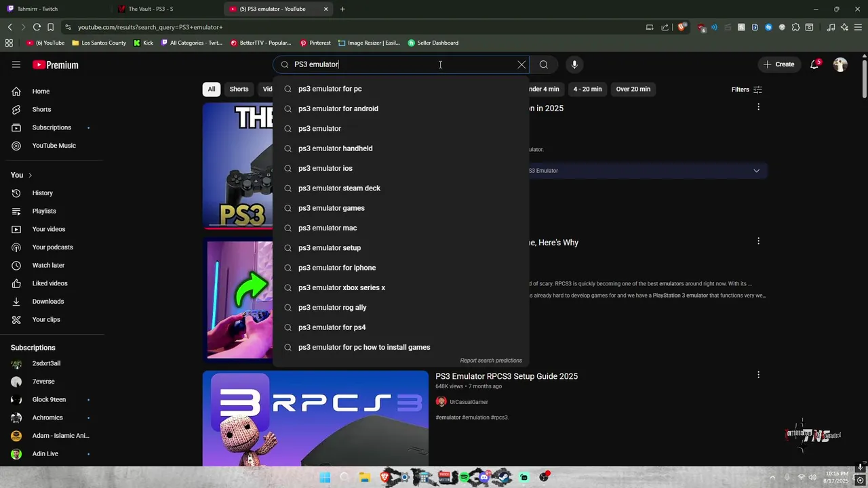Open Windows Start menu

pos(325,477)
